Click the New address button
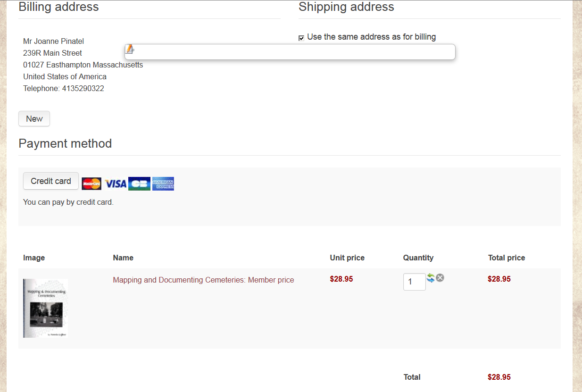 [34, 119]
